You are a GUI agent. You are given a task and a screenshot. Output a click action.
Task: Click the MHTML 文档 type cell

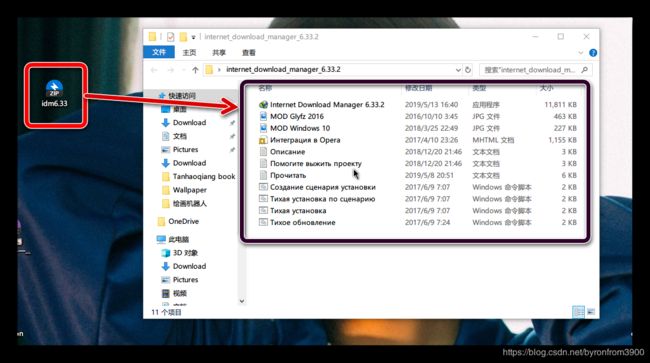coord(493,140)
